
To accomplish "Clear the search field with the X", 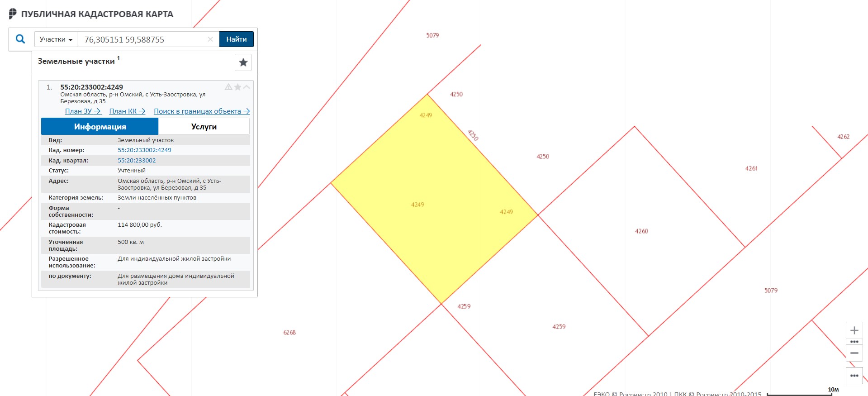I will click(210, 39).
